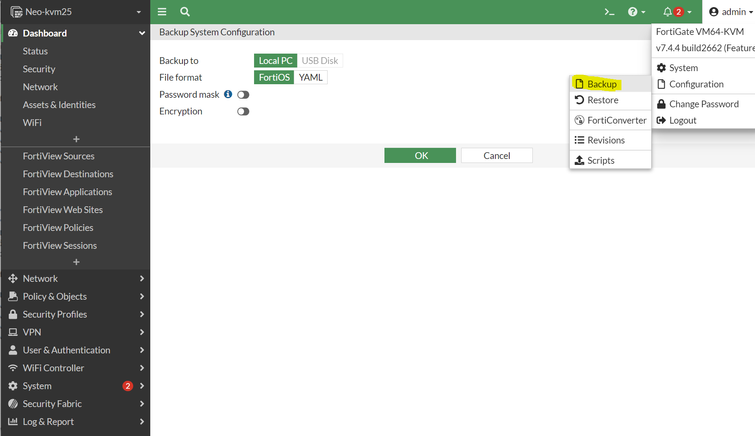Click the Policy & Objects icon
This screenshot has height=436, width=755.
13,296
